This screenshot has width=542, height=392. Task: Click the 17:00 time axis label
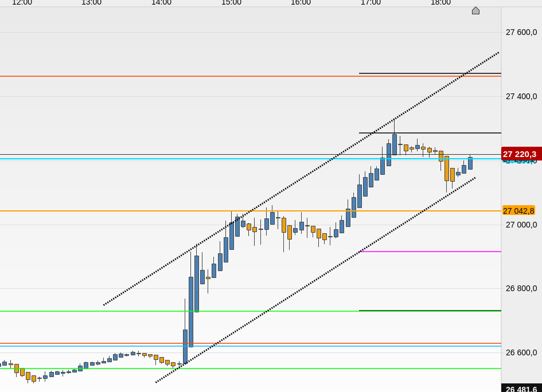tap(371, 2)
